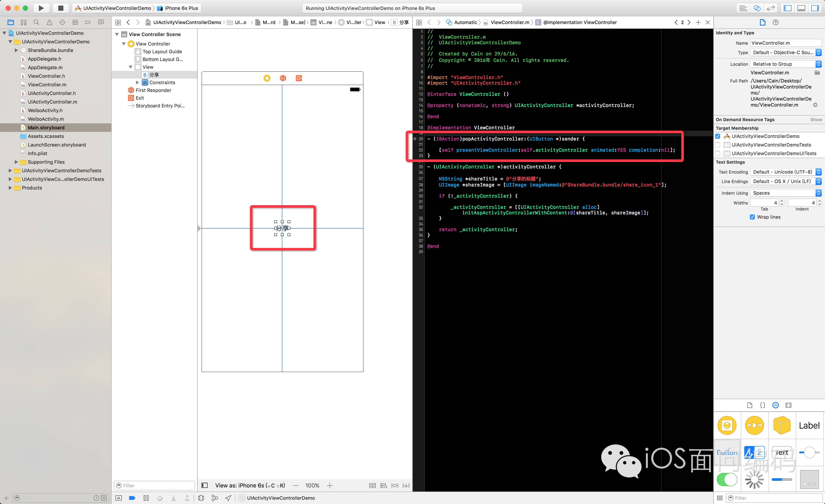Open the Text Encoding dropdown
This screenshot has width=825, height=504.
coord(785,172)
